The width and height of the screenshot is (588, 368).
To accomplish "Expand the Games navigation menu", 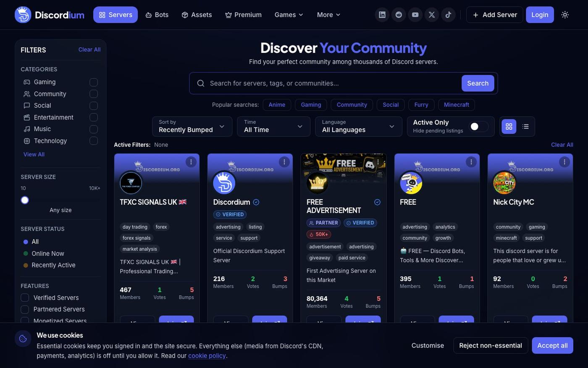I will tap(289, 15).
